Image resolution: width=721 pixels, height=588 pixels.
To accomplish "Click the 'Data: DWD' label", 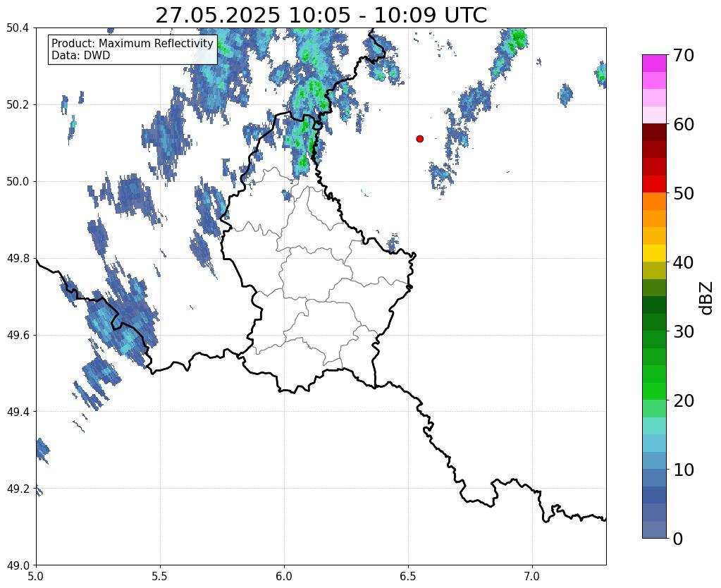I will click(x=81, y=56).
